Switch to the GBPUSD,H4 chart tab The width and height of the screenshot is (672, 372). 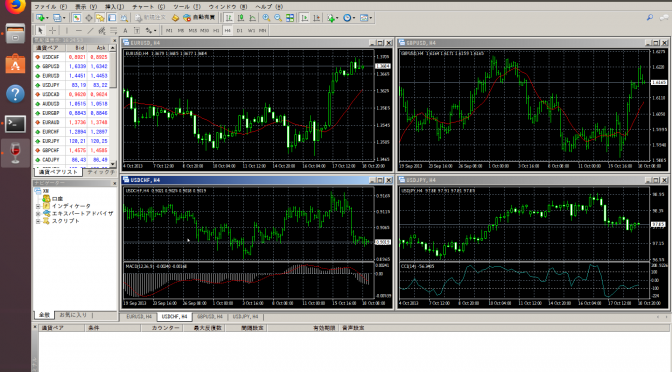pos(210,317)
